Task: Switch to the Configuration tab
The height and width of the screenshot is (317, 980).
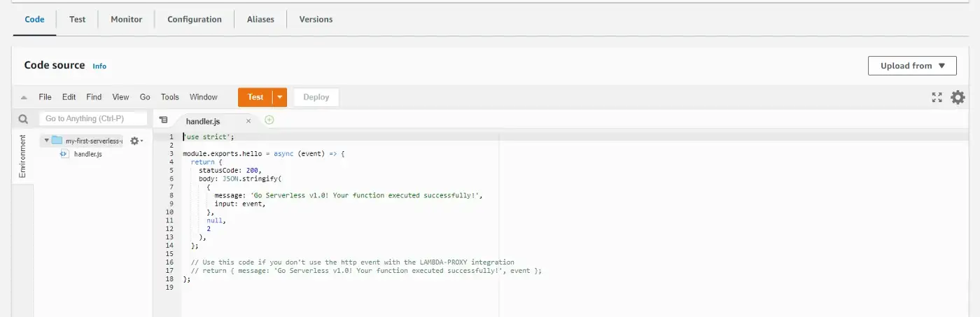Action: [x=194, y=20]
